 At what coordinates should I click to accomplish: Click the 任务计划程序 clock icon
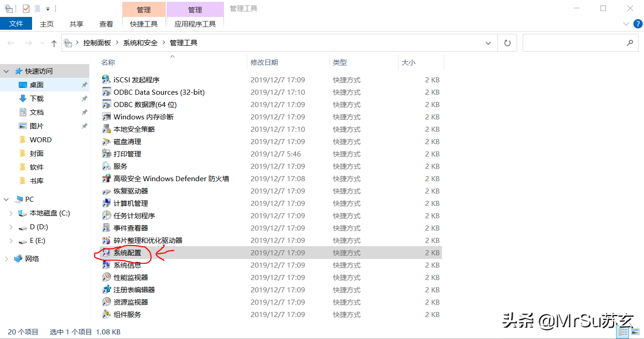[106, 215]
